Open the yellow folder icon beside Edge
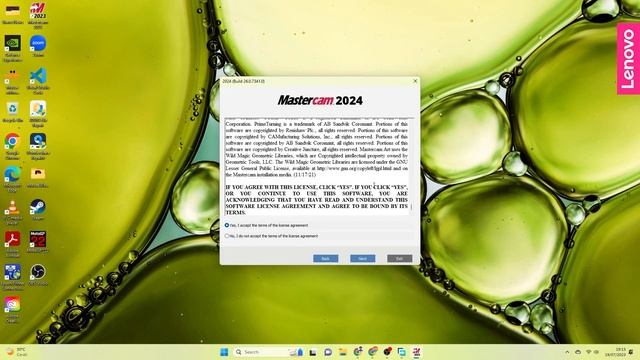The image size is (640, 360). click(38, 176)
